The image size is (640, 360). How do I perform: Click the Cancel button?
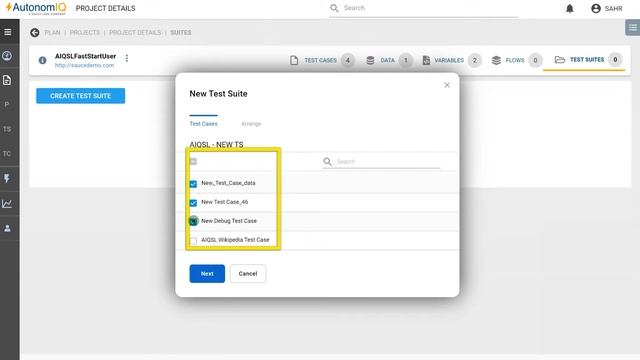pos(248,273)
